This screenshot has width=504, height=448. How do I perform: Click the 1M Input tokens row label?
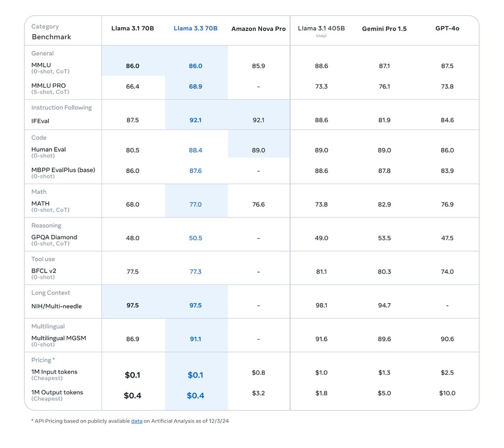(x=54, y=372)
